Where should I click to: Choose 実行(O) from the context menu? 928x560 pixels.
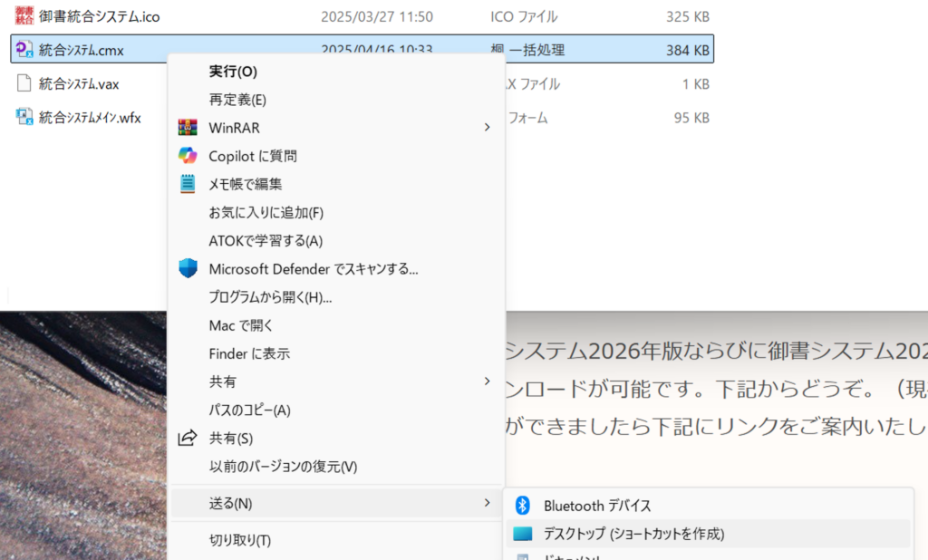[x=233, y=72]
